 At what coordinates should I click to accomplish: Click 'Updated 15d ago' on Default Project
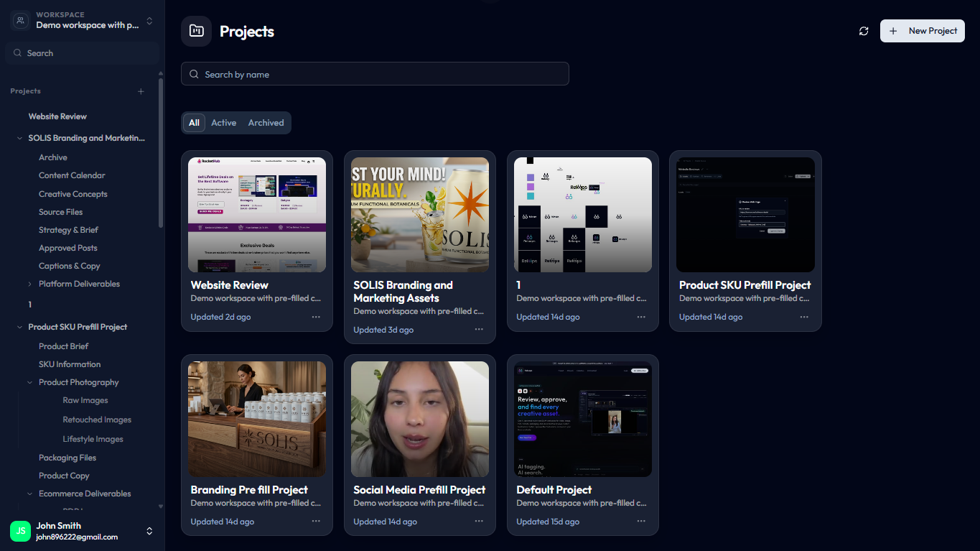click(548, 522)
